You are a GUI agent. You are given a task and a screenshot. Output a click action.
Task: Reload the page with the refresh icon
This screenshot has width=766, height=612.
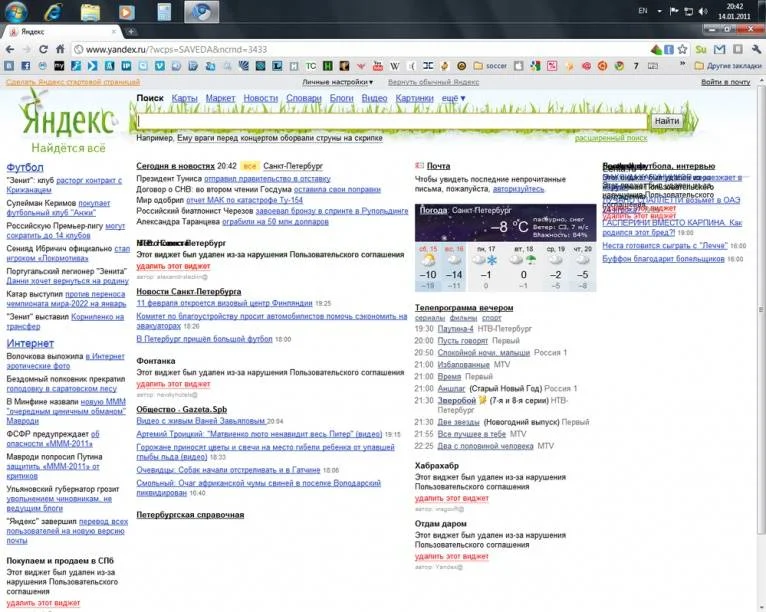point(43,49)
